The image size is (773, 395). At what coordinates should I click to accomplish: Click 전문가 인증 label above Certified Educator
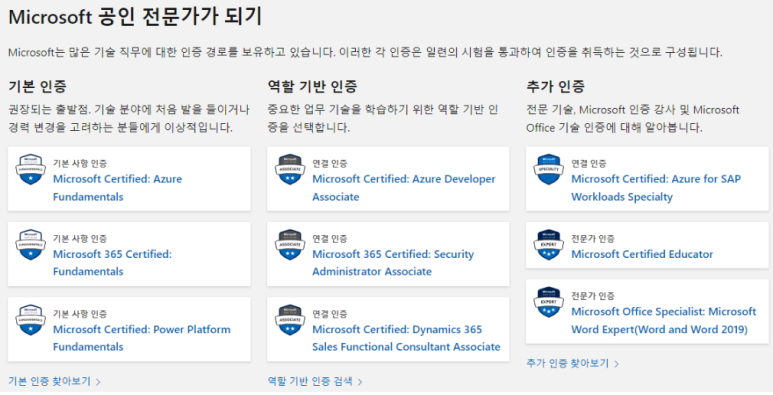(593, 239)
